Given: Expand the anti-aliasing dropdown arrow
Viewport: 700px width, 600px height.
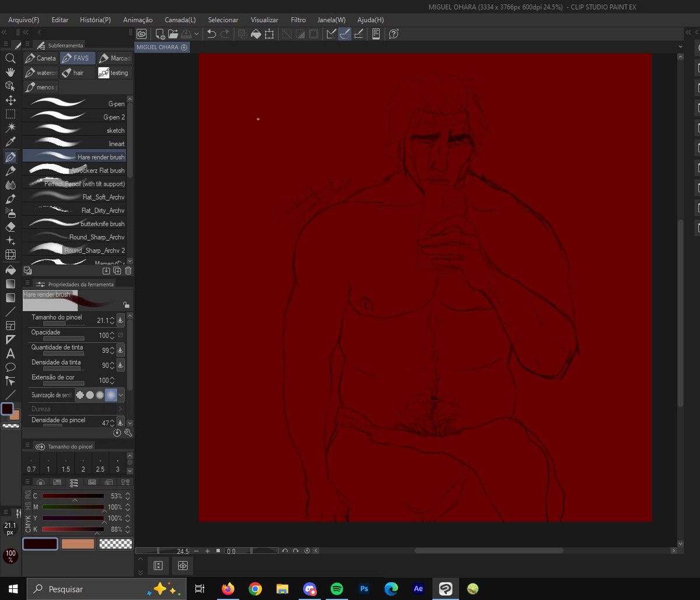Looking at the screenshot, I should (121, 395).
